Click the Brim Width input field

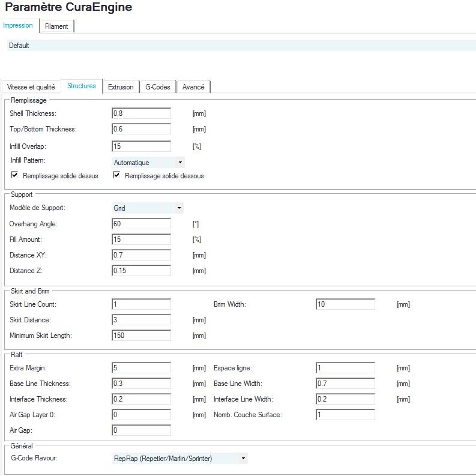click(345, 304)
